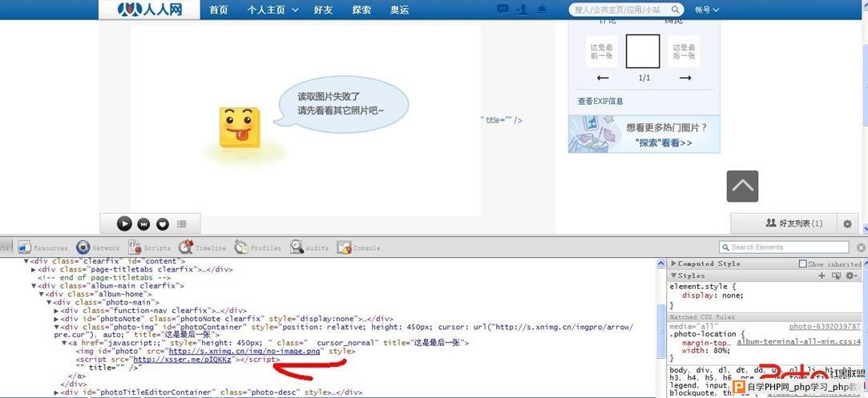Click the previous photo left arrow
868x398 pixels.
(603, 78)
